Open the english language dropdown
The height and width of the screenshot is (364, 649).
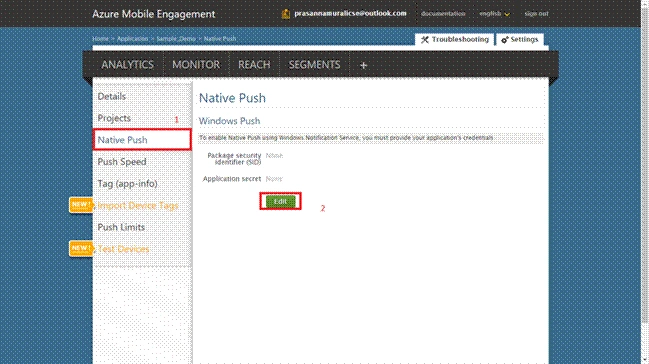tap(495, 14)
